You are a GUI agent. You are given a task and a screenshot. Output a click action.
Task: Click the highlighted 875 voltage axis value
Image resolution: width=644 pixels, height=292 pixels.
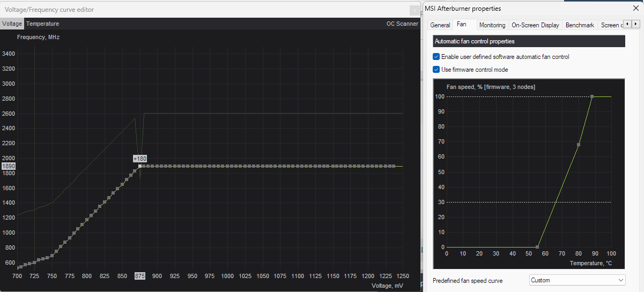point(140,276)
